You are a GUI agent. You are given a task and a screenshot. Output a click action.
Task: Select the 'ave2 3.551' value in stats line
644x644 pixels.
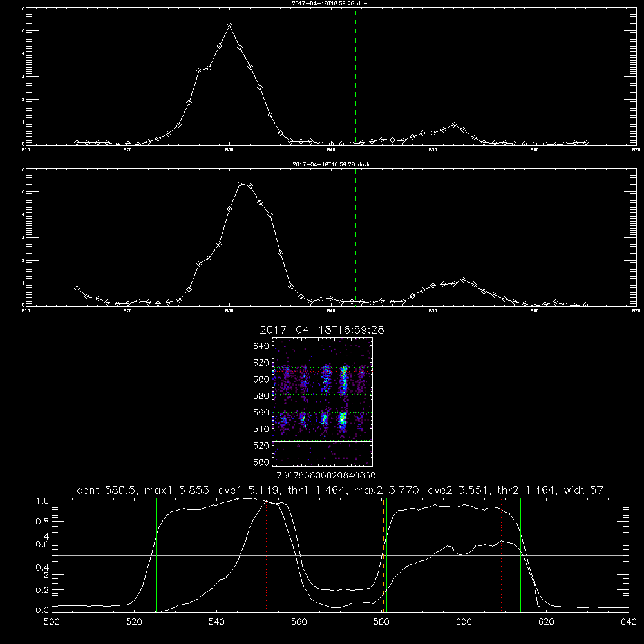pos(458,490)
